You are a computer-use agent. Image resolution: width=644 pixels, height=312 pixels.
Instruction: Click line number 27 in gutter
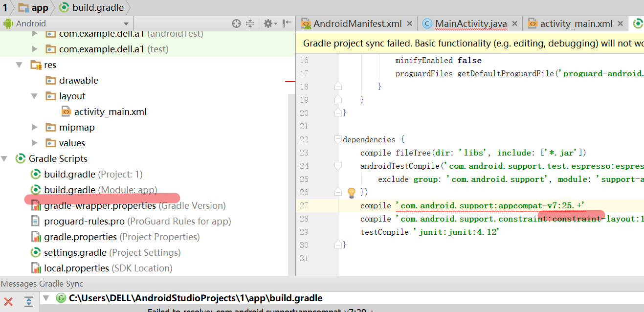[x=303, y=205]
